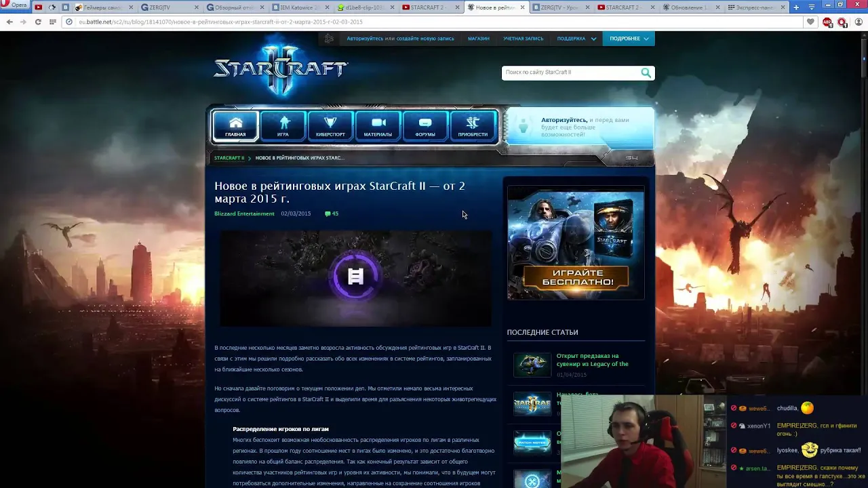The image size is (868, 488).
Task: Open the Открыт предзаказ article link
Action: [592, 360]
